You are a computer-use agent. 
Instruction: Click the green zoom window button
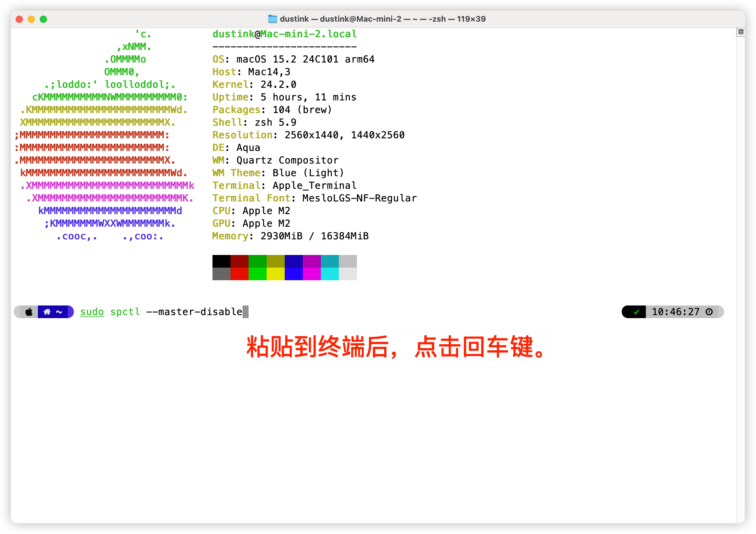point(43,19)
